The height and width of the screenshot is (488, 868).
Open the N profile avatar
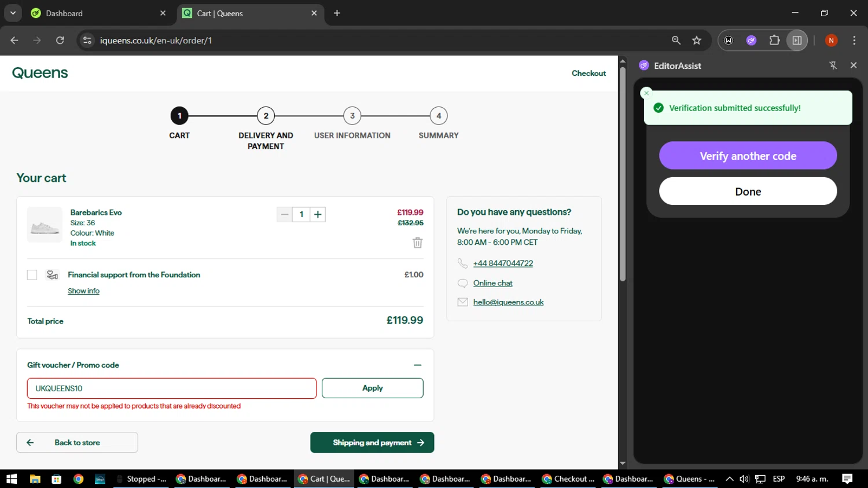831,41
